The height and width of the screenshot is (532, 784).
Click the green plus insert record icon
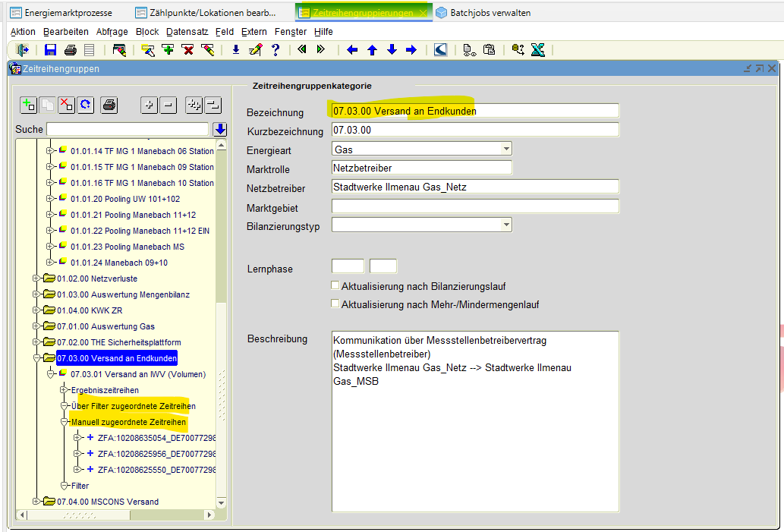coord(168,50)
